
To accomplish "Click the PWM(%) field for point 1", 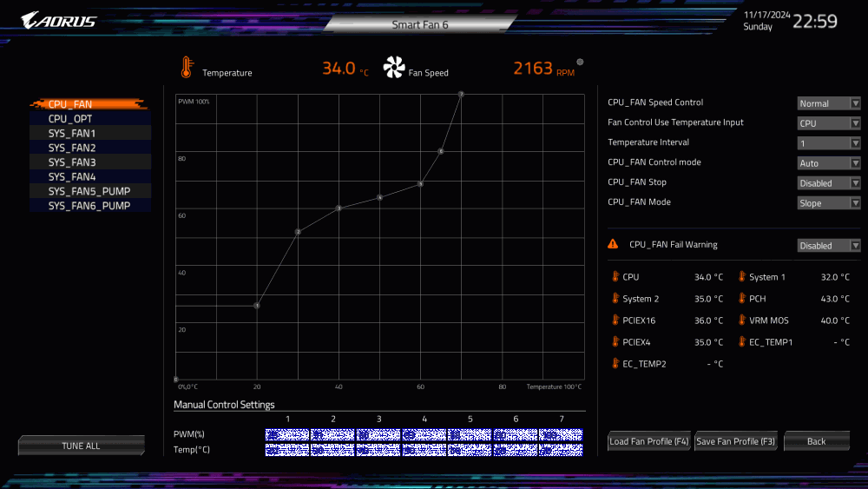I will click(x=287, y=435).
